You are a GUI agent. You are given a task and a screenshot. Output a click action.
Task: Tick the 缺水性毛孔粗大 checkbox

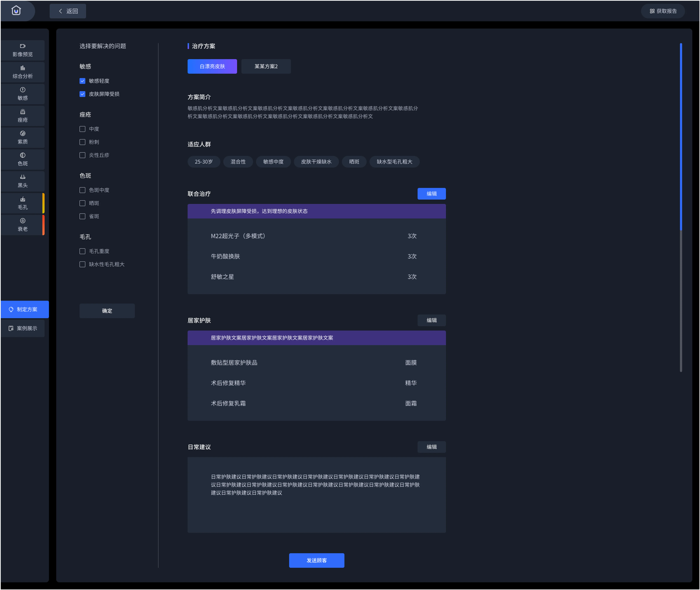[82, 264]
